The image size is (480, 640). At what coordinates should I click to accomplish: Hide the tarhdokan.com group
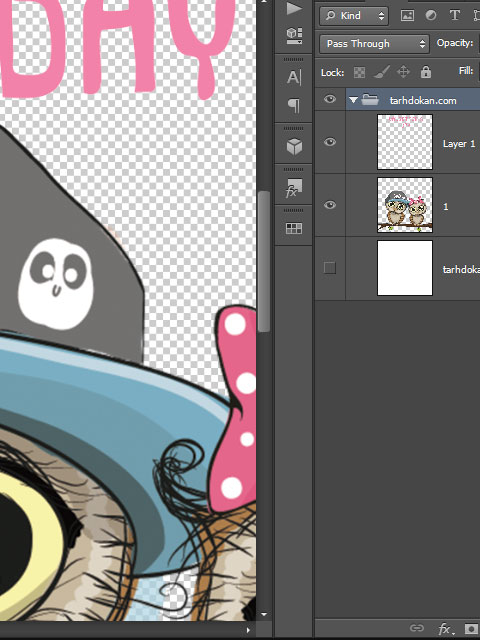tap(330, 99)
